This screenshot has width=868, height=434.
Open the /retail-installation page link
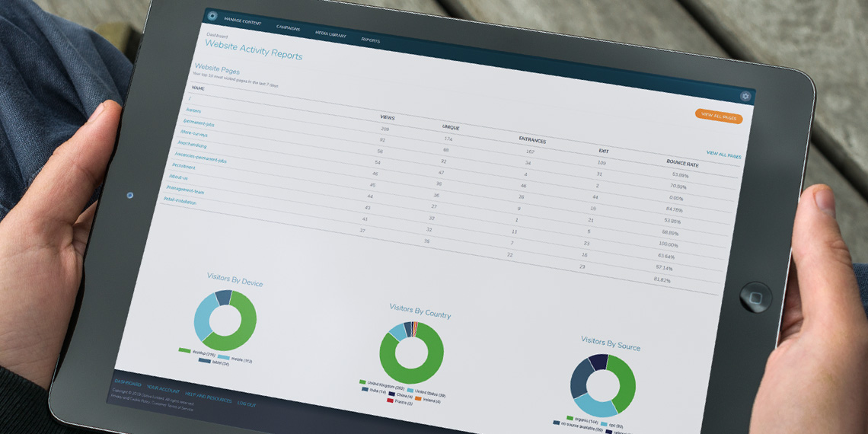point(181,202)
